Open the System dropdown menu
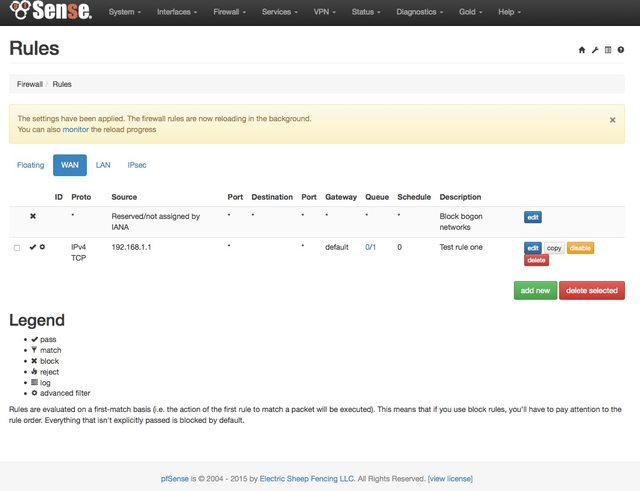This screenshot has width=640, height=491. pyautogui.click(x=124, y=12)
